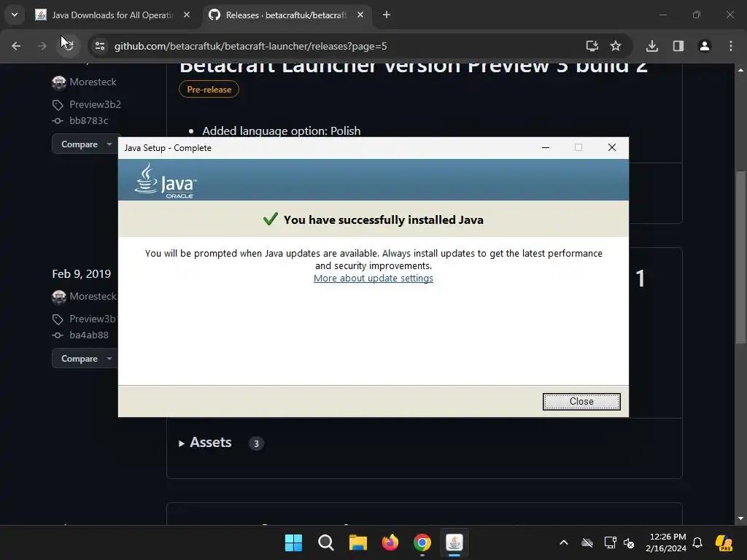Click the cloud sync tray icon
Screen dimensions: 747x560
[x=587, y=542]
